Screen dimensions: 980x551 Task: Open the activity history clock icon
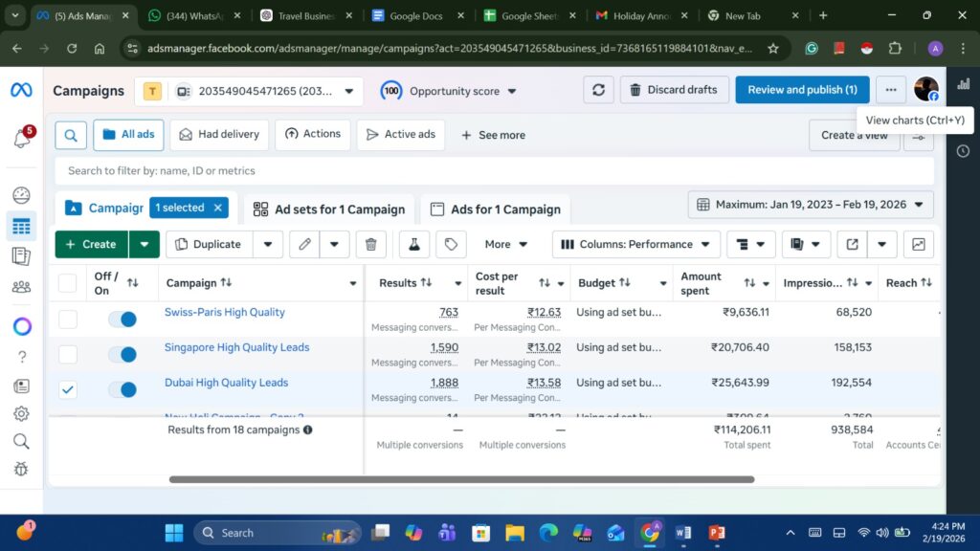(963, 151)
